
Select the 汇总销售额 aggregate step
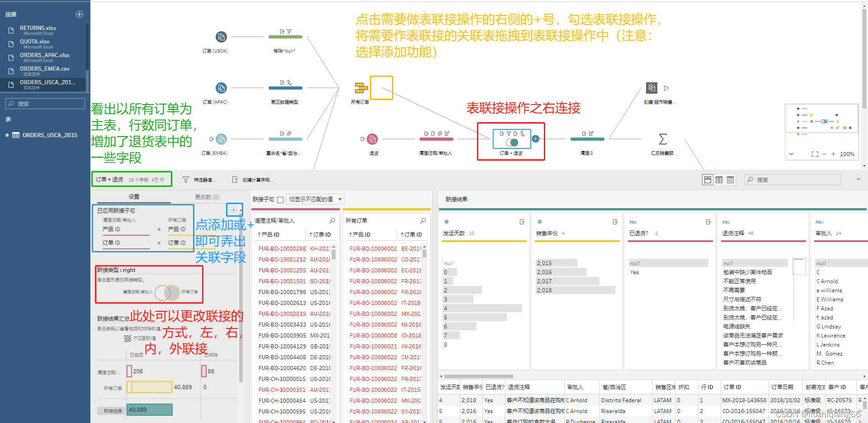[662, 139]
